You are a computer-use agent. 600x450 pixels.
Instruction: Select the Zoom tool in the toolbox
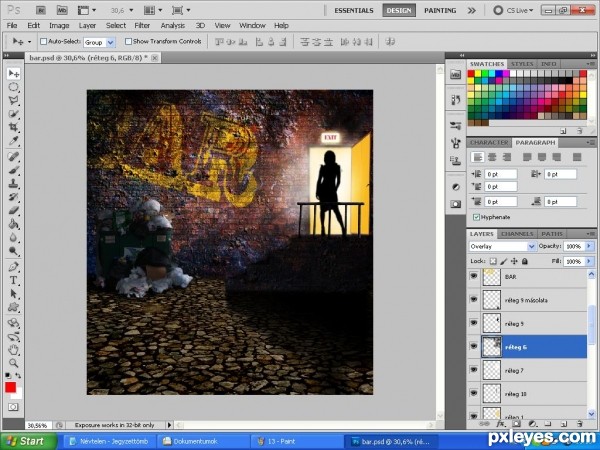13,362
